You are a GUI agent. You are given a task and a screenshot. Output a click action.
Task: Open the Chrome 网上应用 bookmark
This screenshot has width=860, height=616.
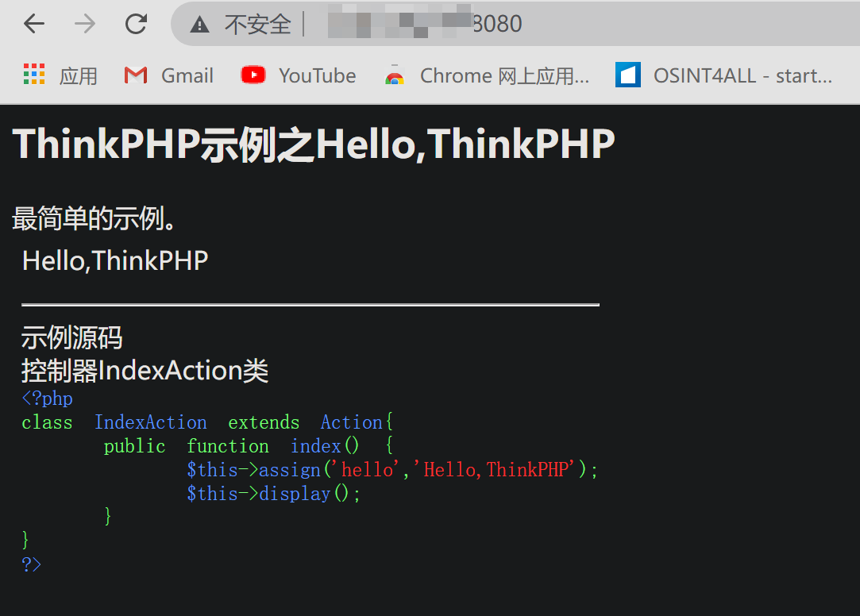(504, 75)
